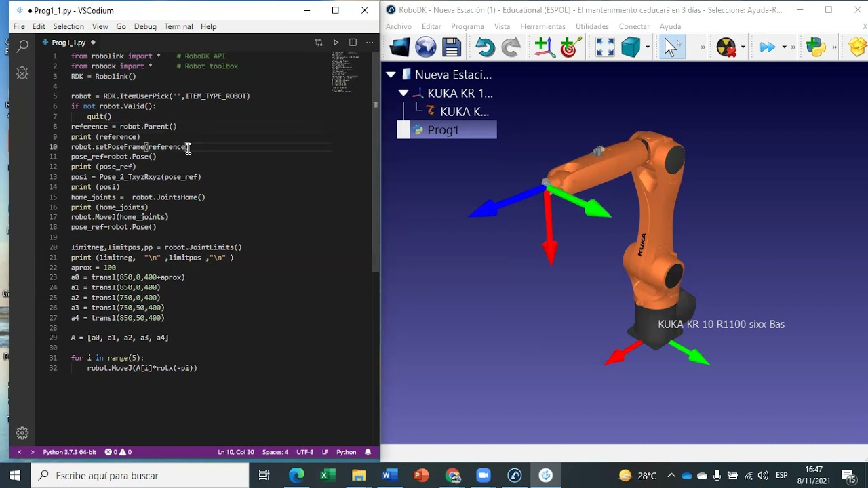Expand toolbar overflow chevron after cursor tool
The height and width of the screenshot is (488, 868).
point(703,47)
